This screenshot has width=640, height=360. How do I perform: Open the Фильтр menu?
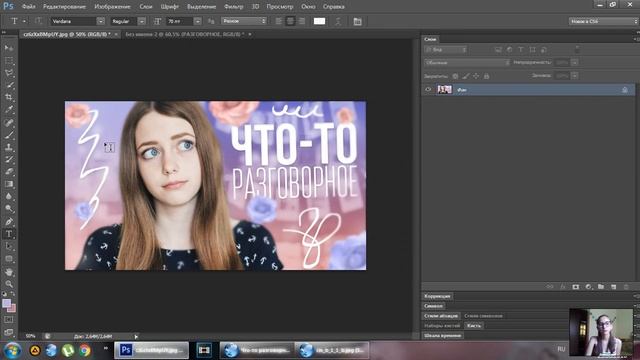[233, 7]
